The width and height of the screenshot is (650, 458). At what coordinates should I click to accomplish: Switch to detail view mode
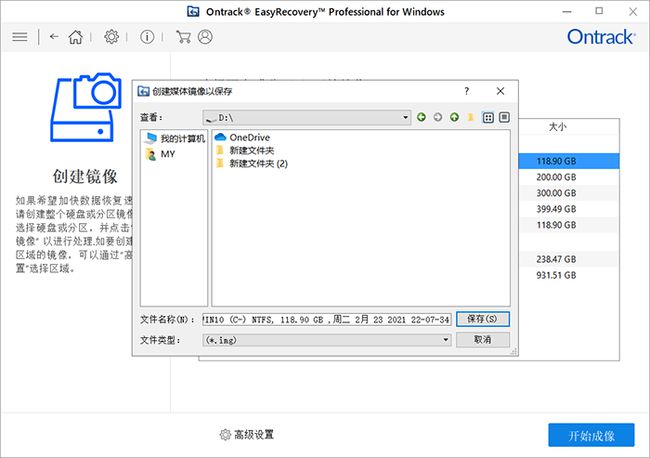pyautogui.click(x=504, y=117)
